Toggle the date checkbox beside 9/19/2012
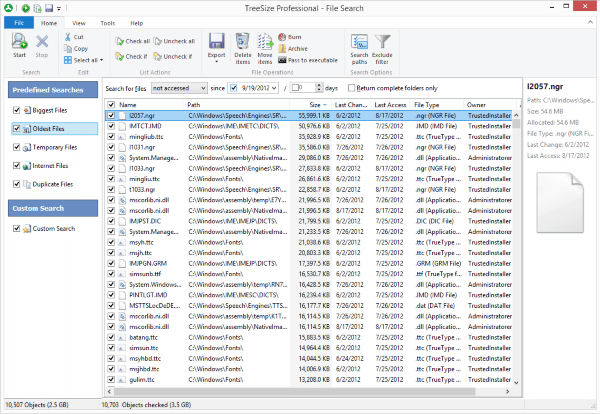600x414 pixels. [233, 88]
